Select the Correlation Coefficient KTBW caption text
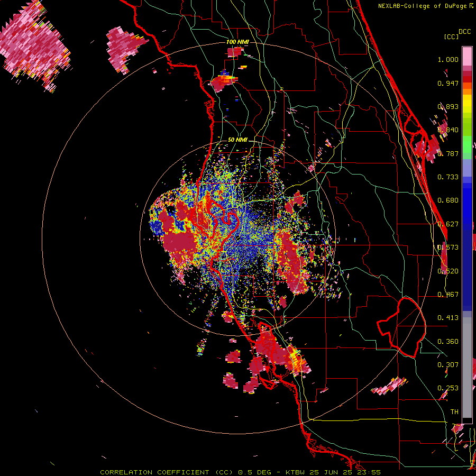476x476 pixels. pyautogui.click(x=240, y=472)
